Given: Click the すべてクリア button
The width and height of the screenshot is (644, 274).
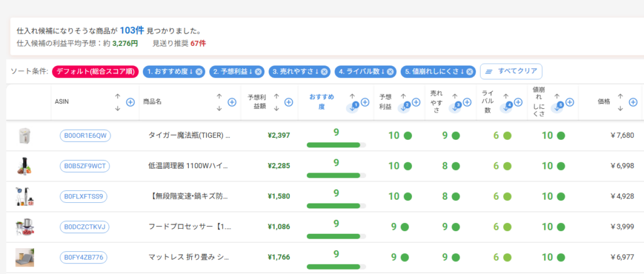Looking at the screenshot, I should [x=511, y=72].
